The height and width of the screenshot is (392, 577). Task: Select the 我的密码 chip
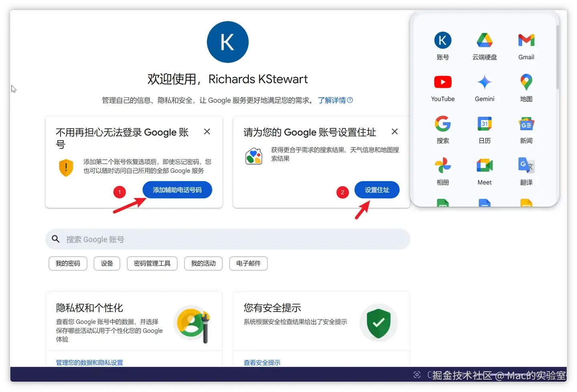[x=68, y=263]
